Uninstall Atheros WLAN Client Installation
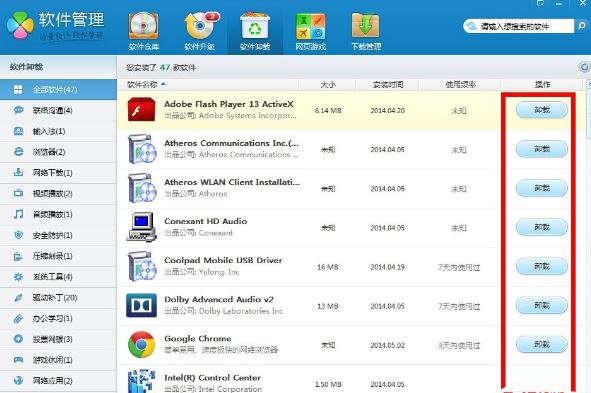 coord(542,188)
